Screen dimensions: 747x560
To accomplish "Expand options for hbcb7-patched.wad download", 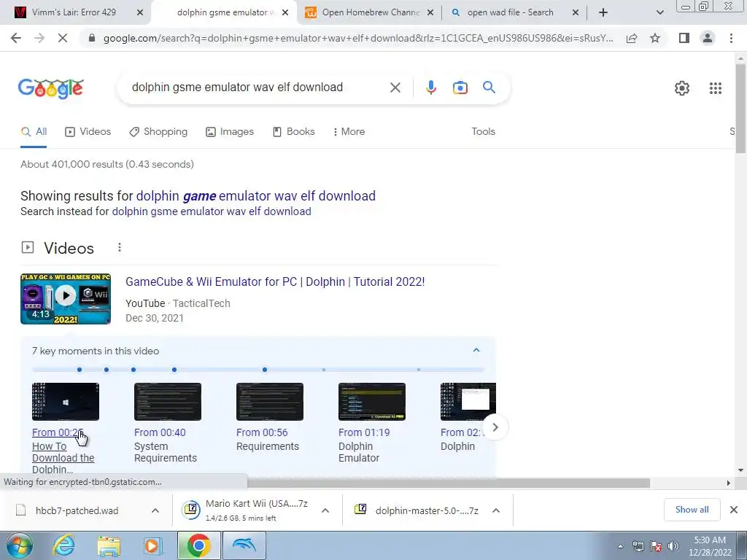I will click(x=155, y=510).
